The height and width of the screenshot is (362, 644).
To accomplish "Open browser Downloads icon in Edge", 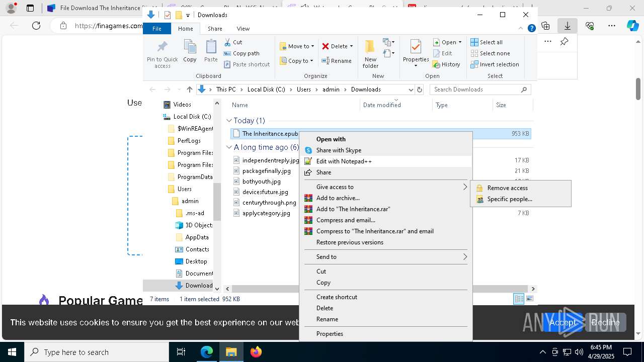I will point(567,26).
